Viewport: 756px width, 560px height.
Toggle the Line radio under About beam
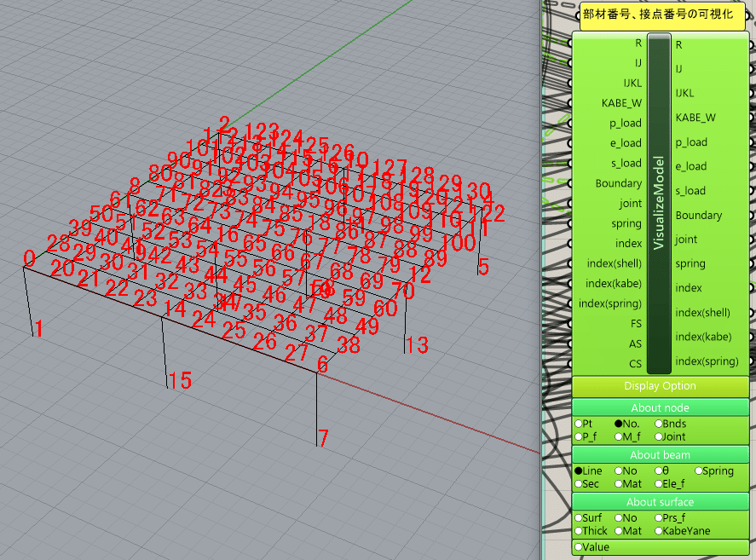click(579, 471)
